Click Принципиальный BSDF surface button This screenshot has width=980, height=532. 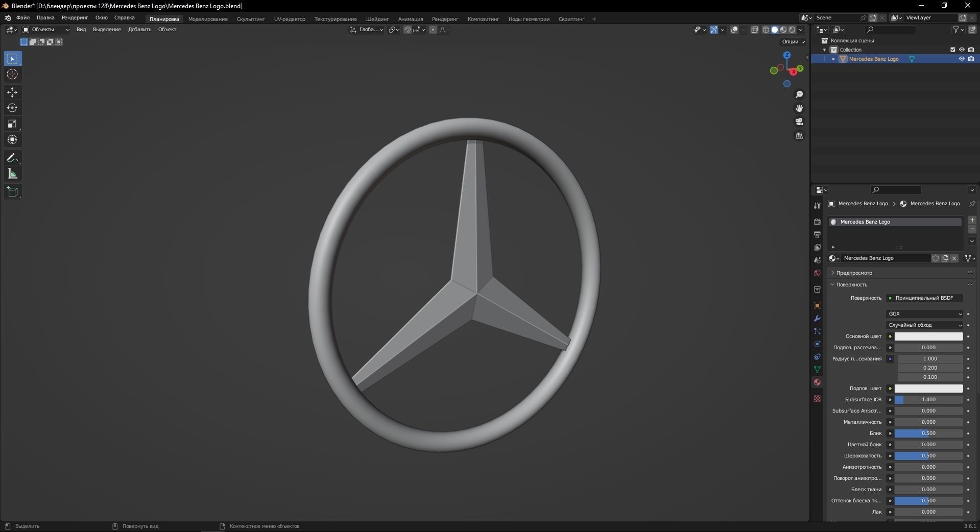(925, 298)
